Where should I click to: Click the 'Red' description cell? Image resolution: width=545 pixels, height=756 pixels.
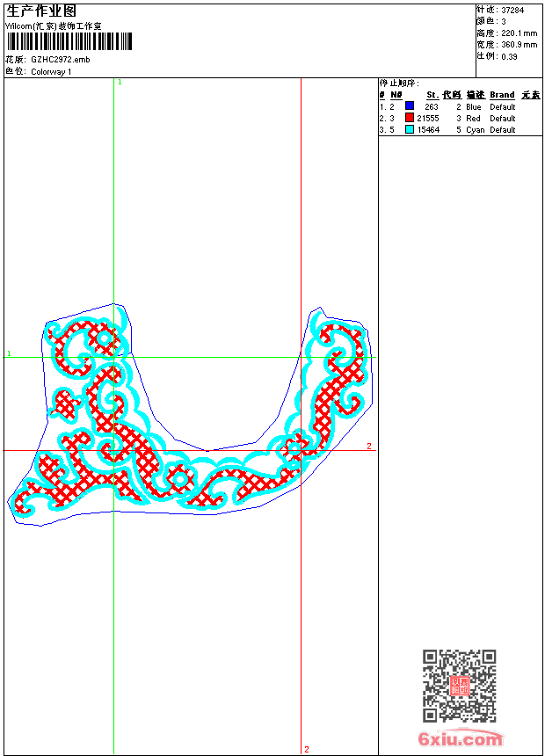click(473, 119)
